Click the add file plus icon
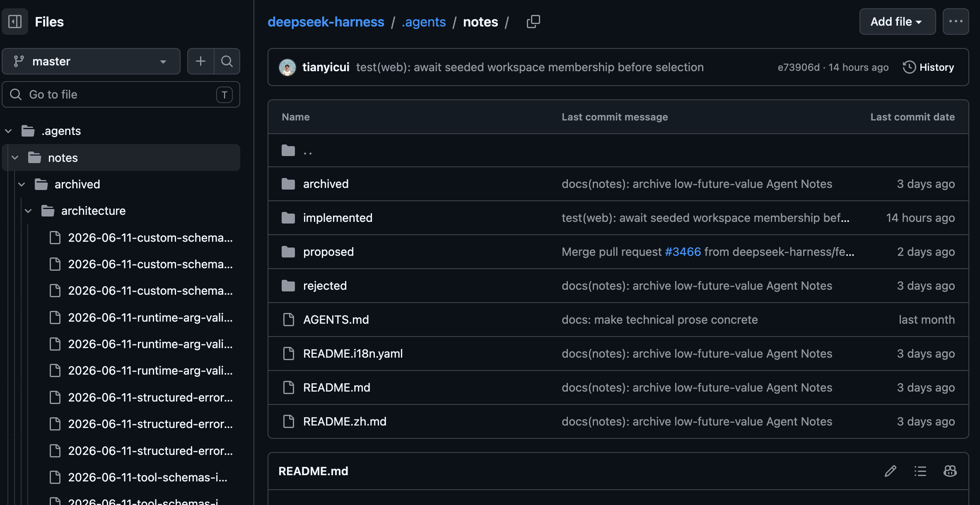 pyautogui.click(x=201, y=61)
